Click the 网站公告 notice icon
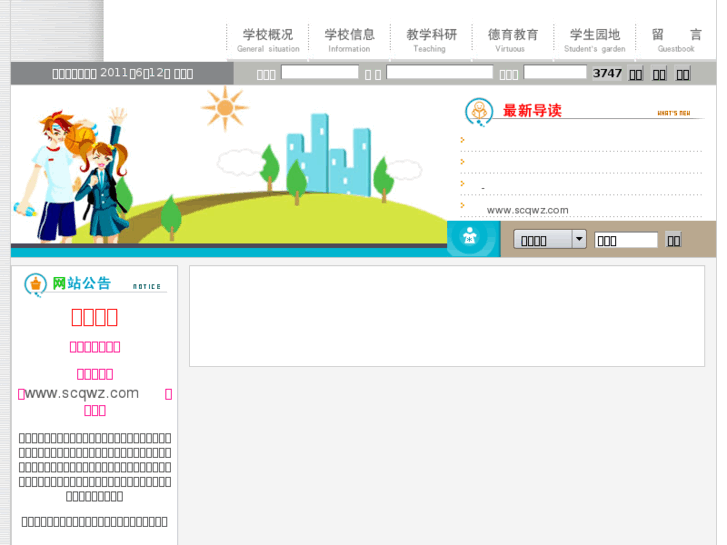This screenshot has height=545, width=727. [x=35, y=284]
